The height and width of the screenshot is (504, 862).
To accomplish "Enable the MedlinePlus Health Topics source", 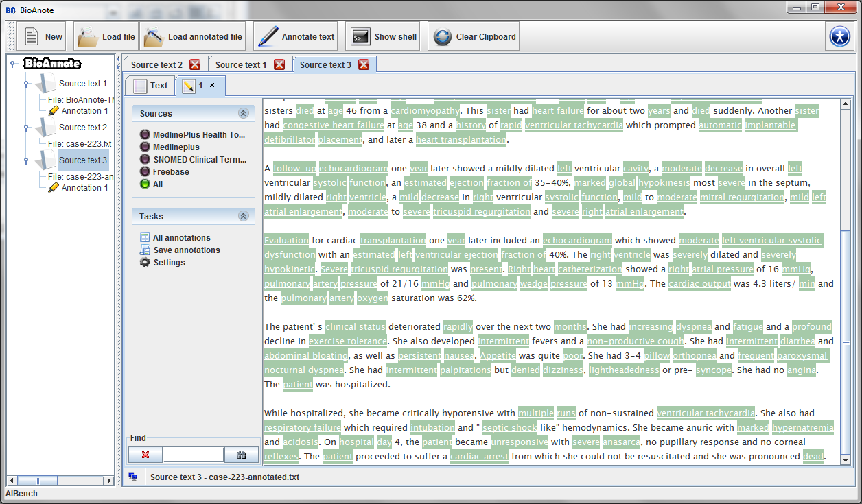I will click(145, 135).
